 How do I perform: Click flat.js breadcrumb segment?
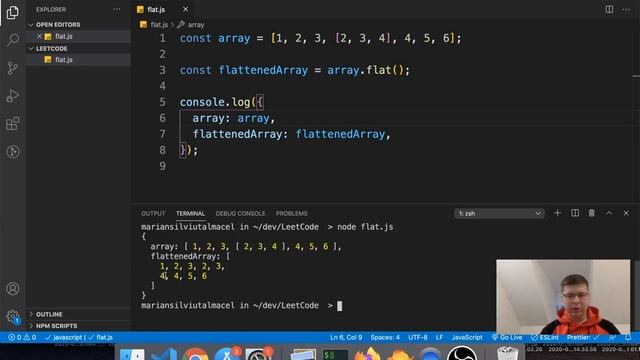[159, 25]
